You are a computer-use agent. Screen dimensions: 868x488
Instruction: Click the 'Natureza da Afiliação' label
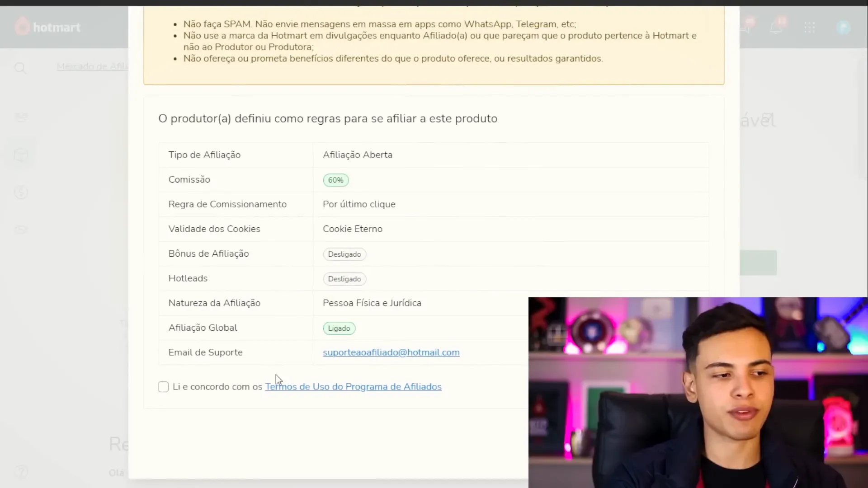click(x=214, y=303)
